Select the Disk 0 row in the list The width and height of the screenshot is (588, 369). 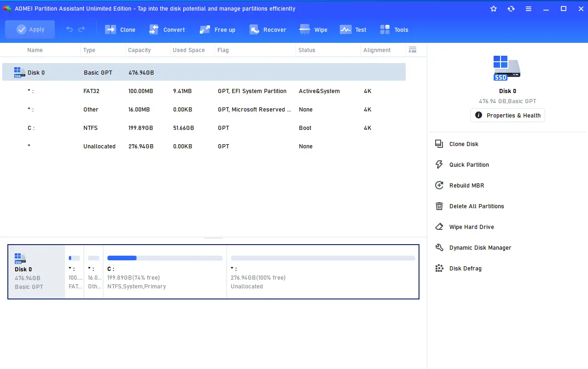pos(204,72)
